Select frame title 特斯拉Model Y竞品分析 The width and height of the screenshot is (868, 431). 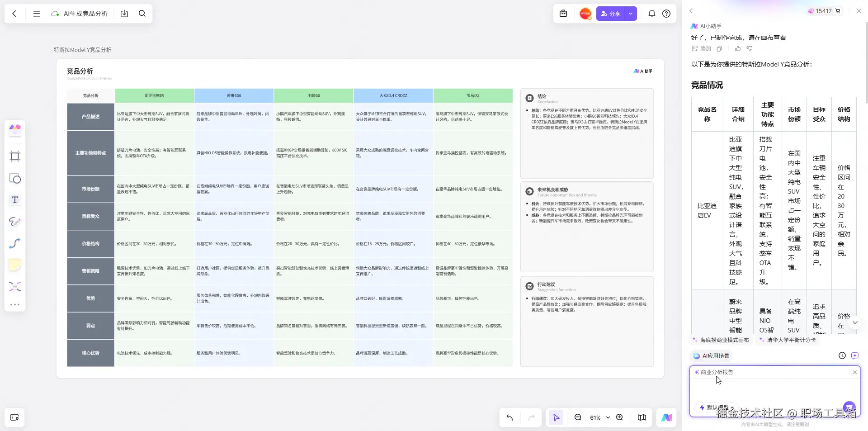click(x=82, y=50)
